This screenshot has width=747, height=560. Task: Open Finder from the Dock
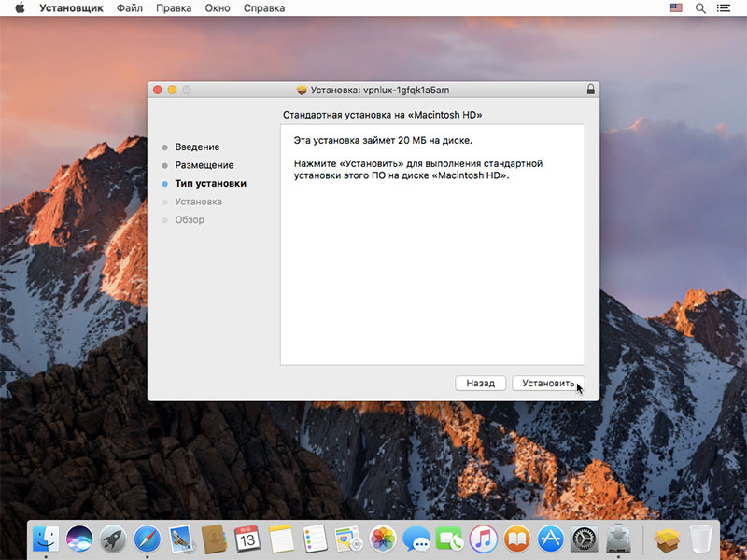46,539
